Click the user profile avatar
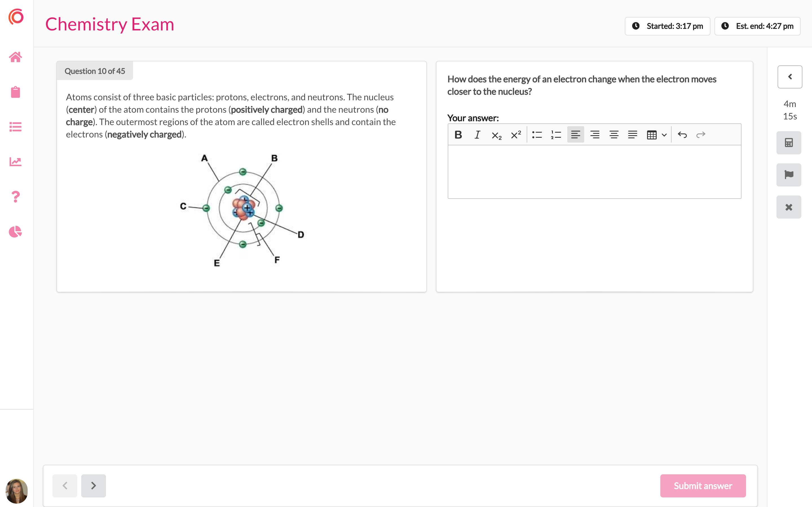Screen dimensions: 812x507 [x=16, y=491]
